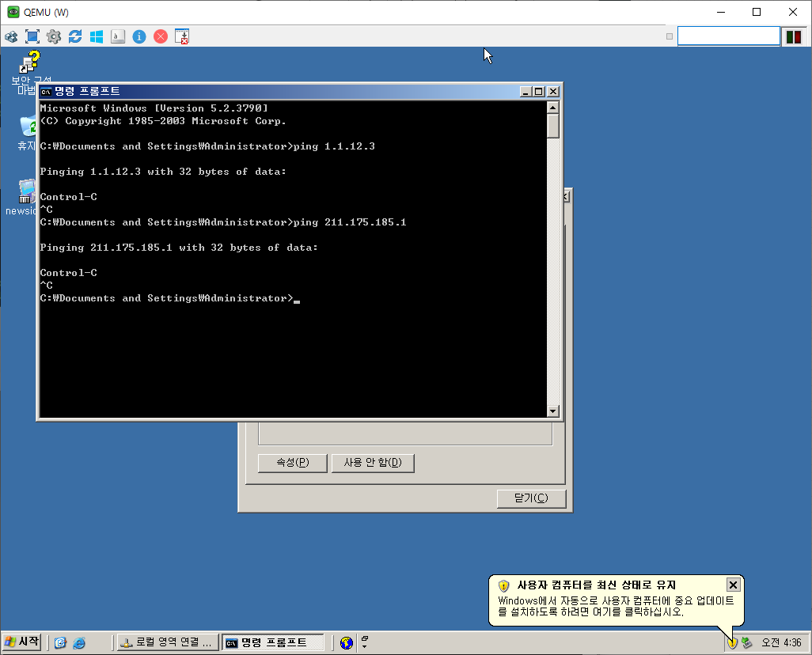Open the keyboard keys icon in the QEMU toolbar
812x655 pixels.
(x=118, y=36)
